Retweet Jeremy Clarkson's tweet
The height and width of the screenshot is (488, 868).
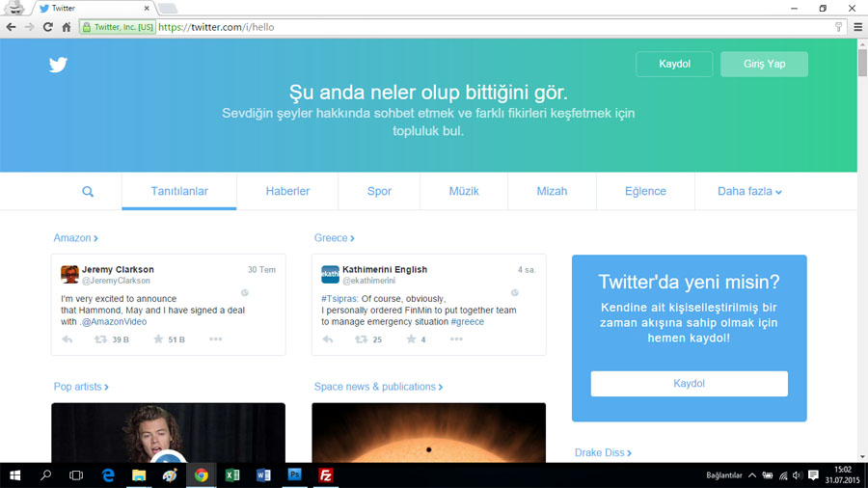point(100,339)
